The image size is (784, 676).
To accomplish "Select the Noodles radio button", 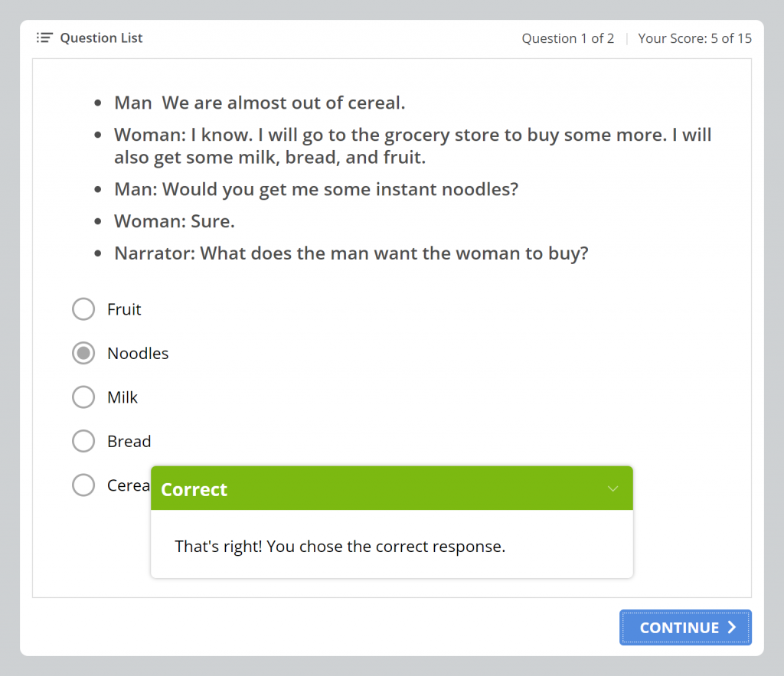I will point(83,353).
